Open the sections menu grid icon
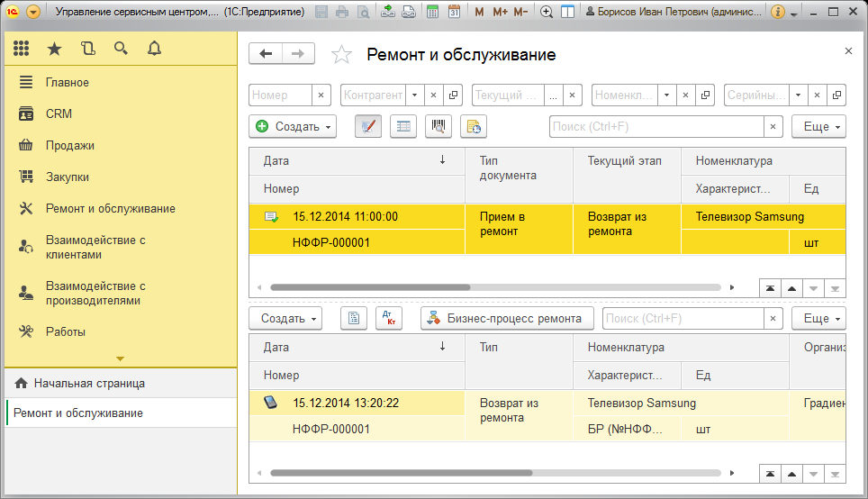Viewport: 868px width, 499px height. [x=21, y=49]
